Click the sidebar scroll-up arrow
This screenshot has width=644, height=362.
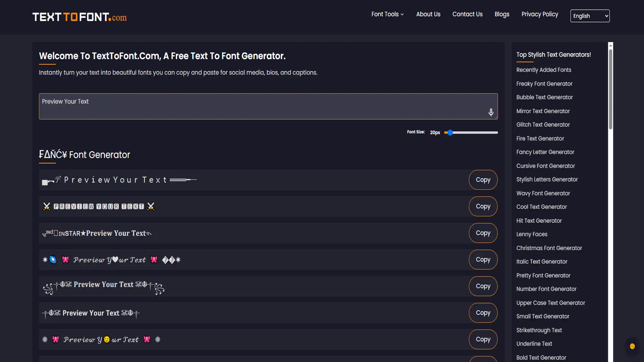coord(610,45)
